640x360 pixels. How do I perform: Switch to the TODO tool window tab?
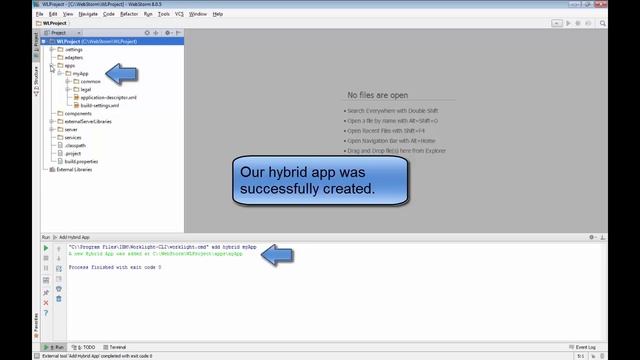[x=84, y=347]
